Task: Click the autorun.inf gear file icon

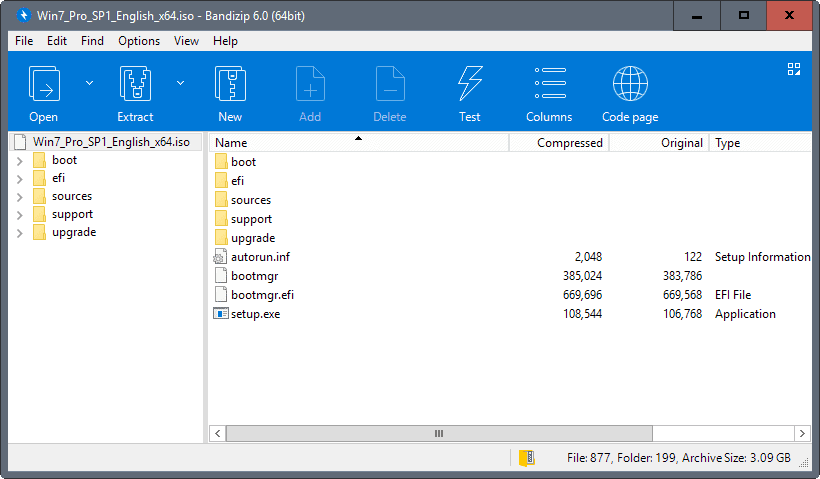Action: tap(220, 256)
